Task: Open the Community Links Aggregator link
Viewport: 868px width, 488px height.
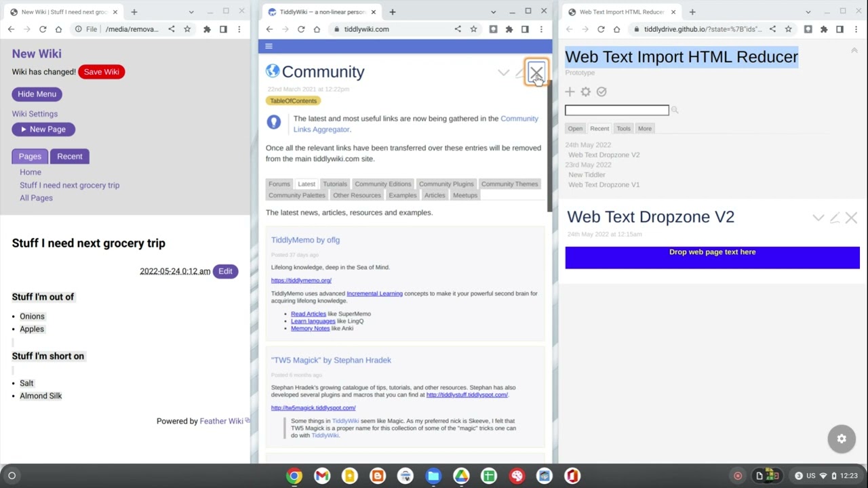Action: pos(416,124)
